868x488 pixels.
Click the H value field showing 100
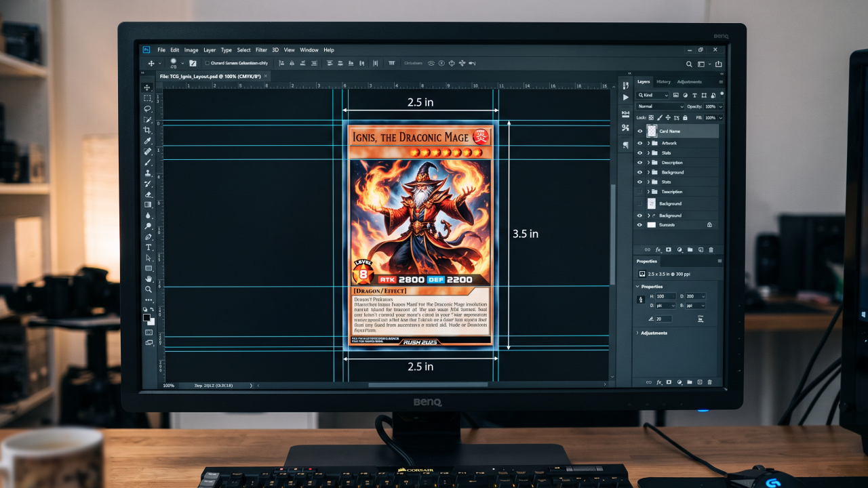pyautogui.click(x=665, y=297)
